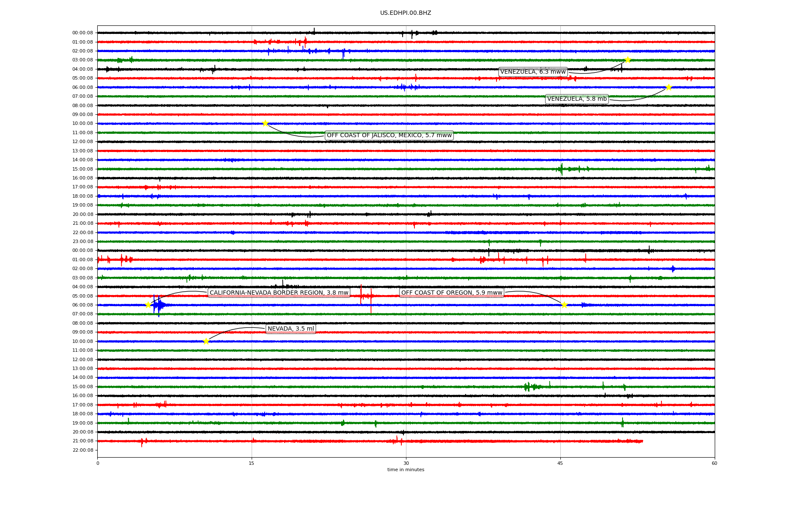Select the VENEZUELA, 5.8 mb annotation label
Image resolution: width=812 pixels, height=508 pixels.
(577, 99)
